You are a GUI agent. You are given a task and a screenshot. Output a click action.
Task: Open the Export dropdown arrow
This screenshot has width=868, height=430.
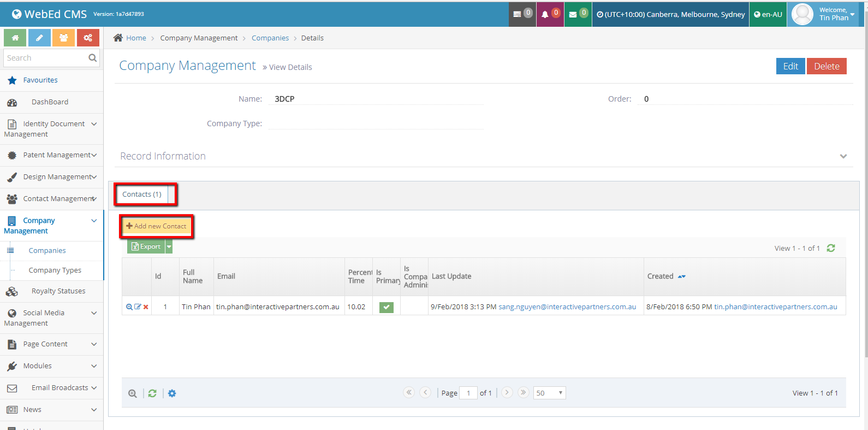[x=169, y=247]
